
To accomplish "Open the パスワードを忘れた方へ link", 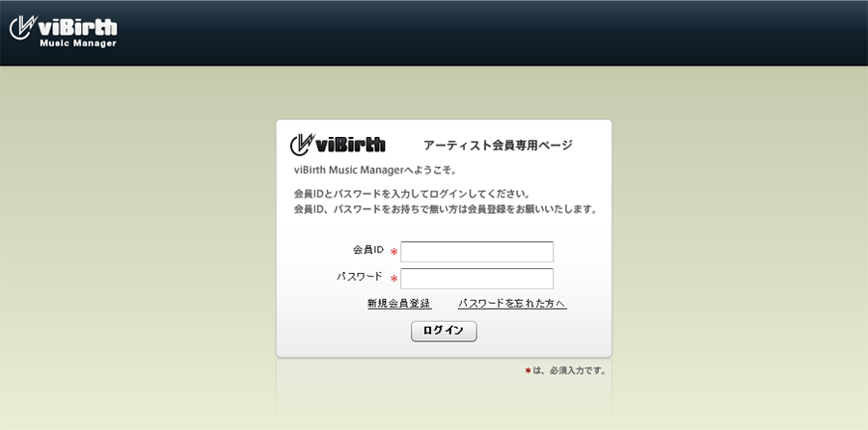I will [512, 304].
